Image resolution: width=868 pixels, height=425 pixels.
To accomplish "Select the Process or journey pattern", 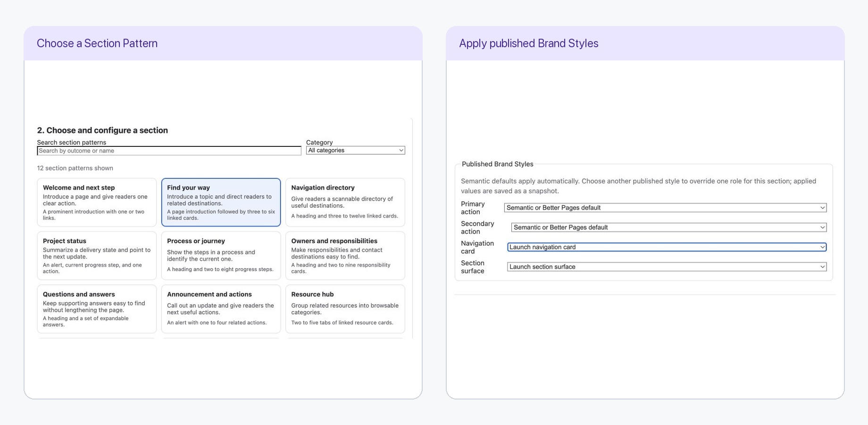I will (x=221, y=255).
